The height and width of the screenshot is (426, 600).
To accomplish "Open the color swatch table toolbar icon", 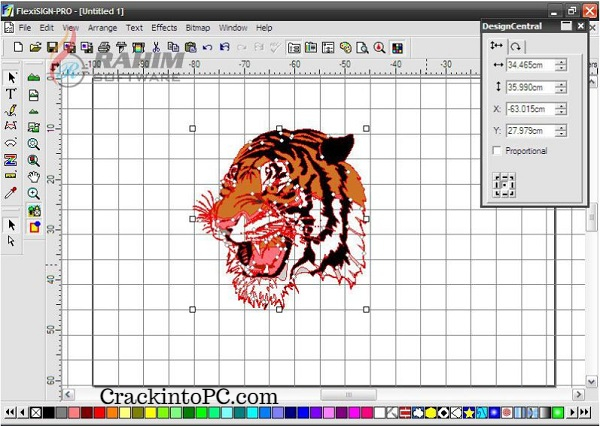I will tap(397, 48).
